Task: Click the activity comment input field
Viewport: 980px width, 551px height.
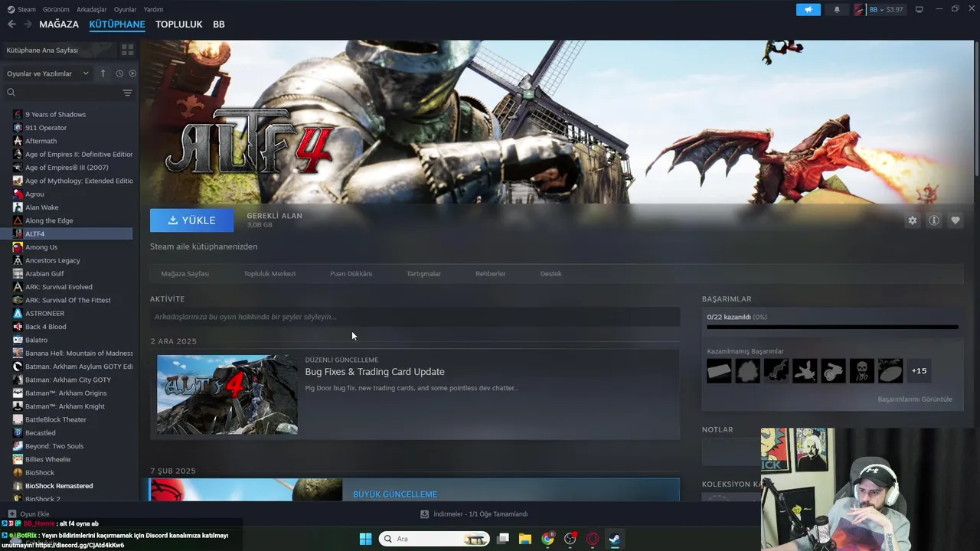Action: [415, 317]
